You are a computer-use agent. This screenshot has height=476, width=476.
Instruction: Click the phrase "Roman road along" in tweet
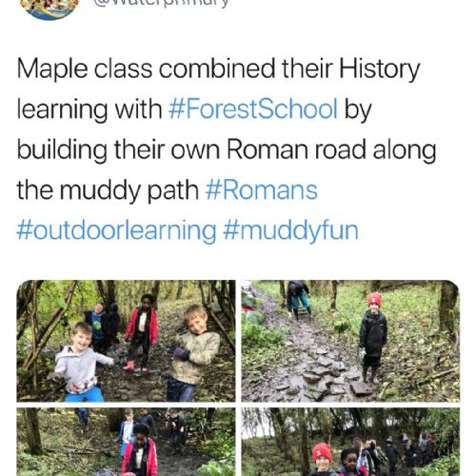click(x=331, y=149)
